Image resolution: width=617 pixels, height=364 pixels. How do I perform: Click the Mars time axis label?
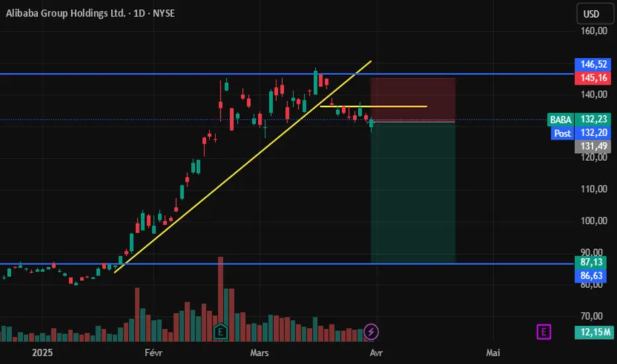coord(260,353)
